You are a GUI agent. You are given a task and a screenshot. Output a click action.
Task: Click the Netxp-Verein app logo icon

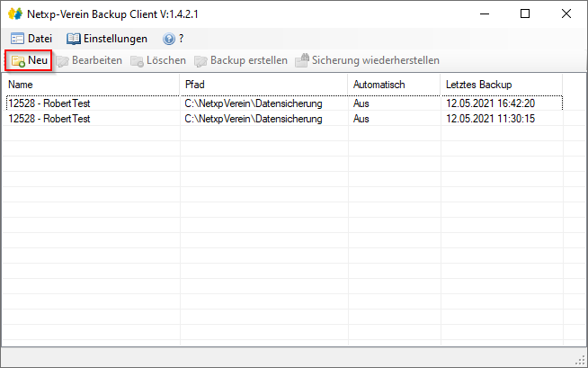[x=15, y=13]
